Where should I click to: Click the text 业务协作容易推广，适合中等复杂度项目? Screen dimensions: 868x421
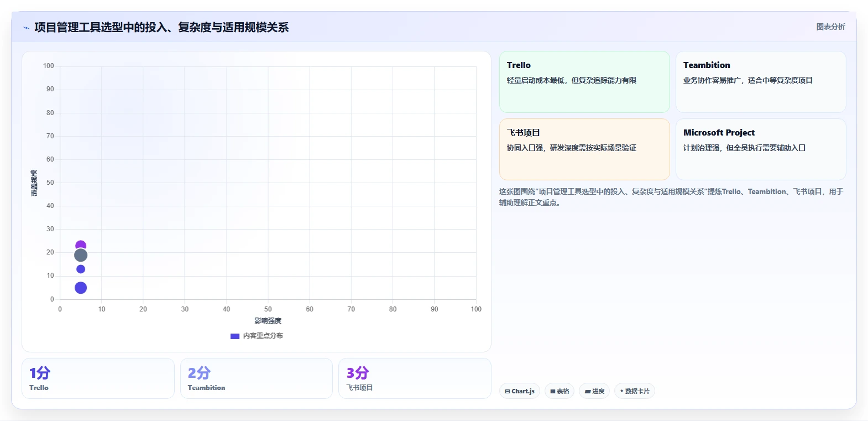click(x=748, y=80)
